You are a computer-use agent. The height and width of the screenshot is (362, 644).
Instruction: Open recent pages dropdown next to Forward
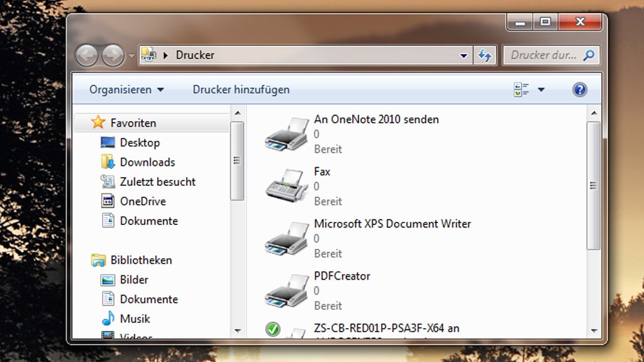[x=131, y=55]
